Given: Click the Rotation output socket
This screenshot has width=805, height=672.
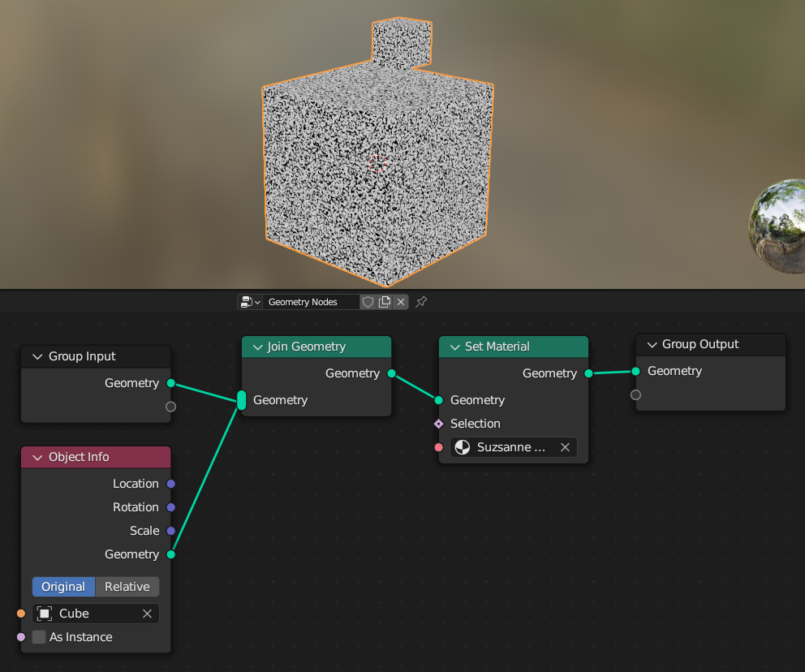Looking at the screenshot, I should (171, 507).
